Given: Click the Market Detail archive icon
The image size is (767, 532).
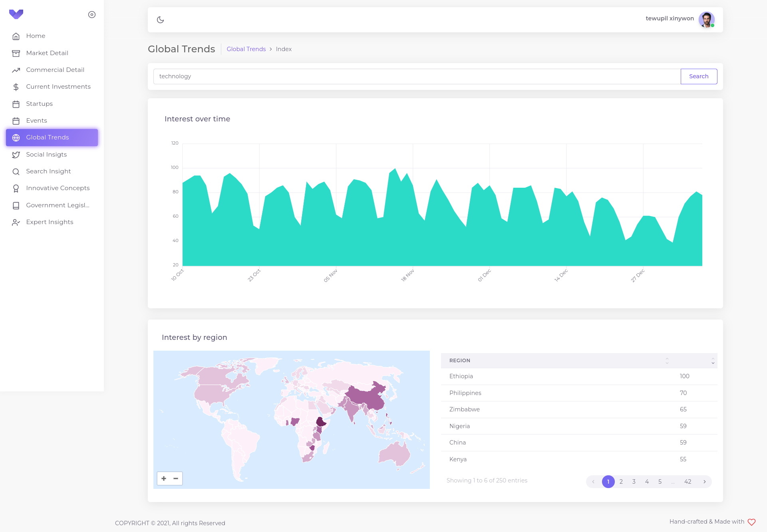Looking at the screenshot, I should coord(16,53).
